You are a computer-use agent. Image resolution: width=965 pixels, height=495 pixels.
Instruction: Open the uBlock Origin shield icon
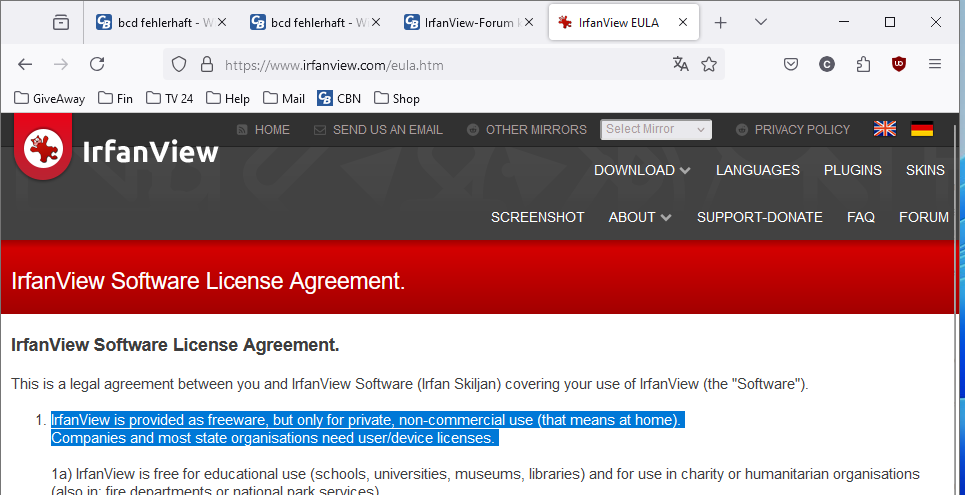point(899,63)
